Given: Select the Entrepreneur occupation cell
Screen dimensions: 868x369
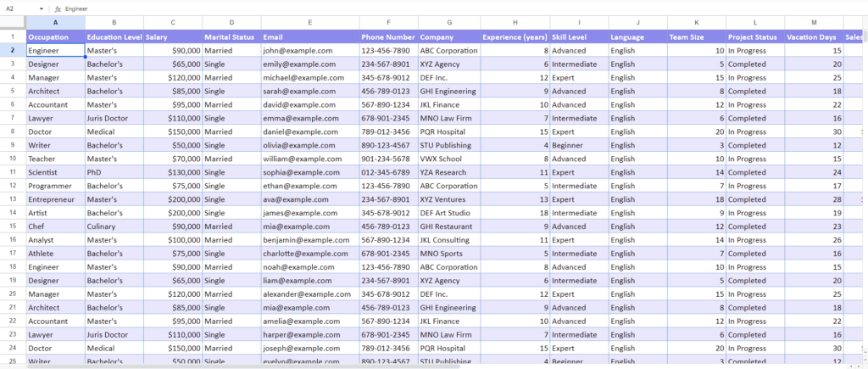Looking at the screenshot, I should tap(55, 199).
